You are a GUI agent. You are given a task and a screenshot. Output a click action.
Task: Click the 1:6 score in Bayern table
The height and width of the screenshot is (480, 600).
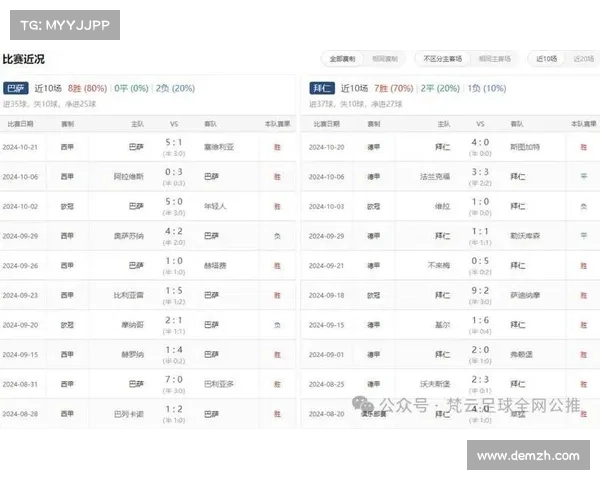point(480,320)
